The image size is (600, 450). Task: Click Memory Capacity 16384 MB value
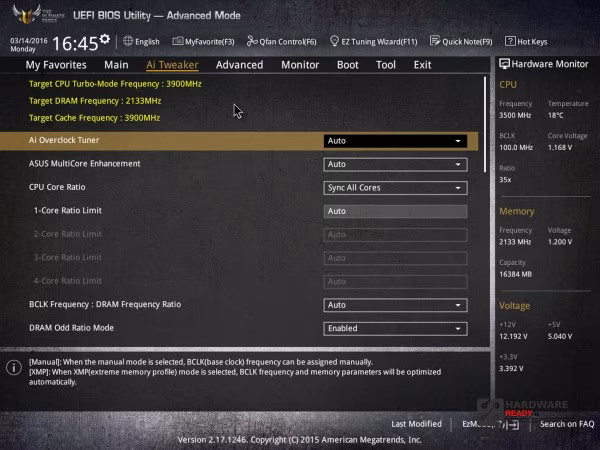pyautogui.click(x=515, y=274)
